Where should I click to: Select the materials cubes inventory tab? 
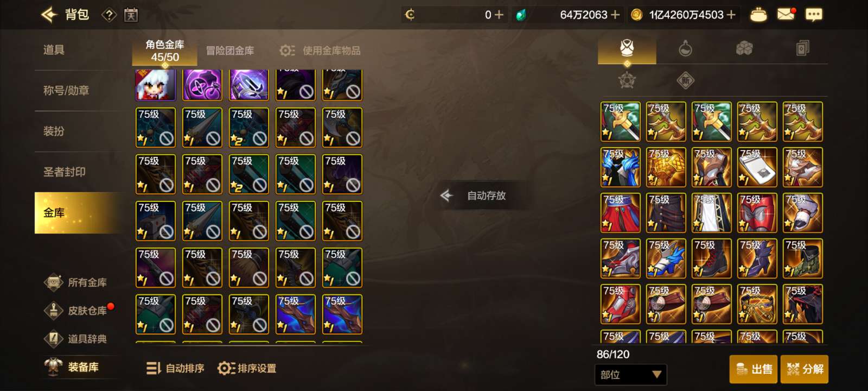tap(744, 48)
